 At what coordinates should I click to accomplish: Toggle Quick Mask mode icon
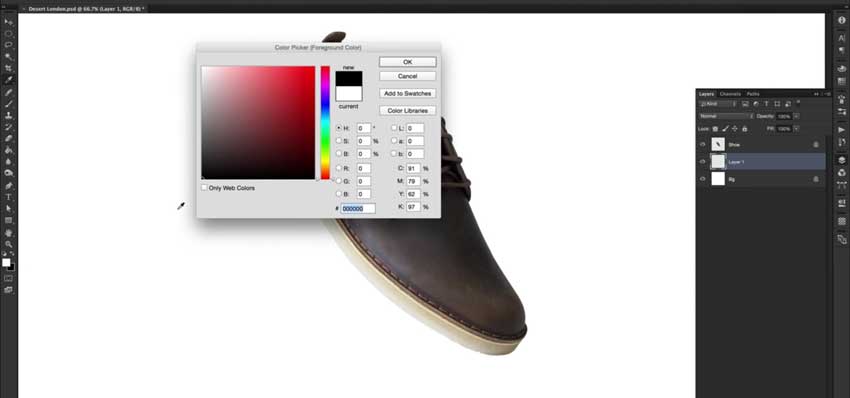point(8,278)
